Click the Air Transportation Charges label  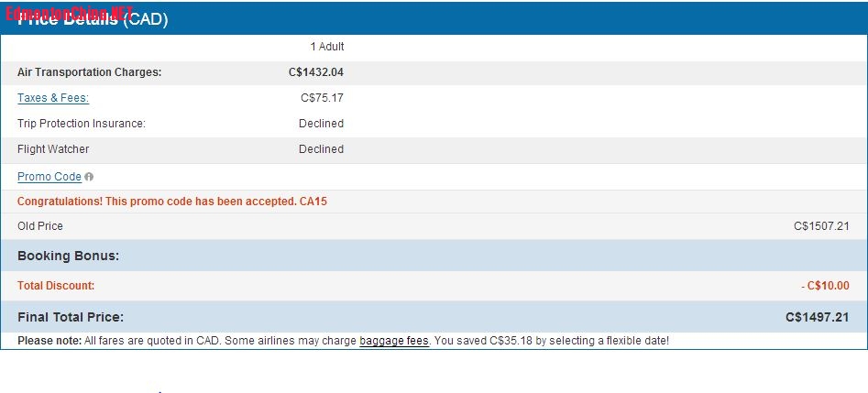[x=89, y=72]
